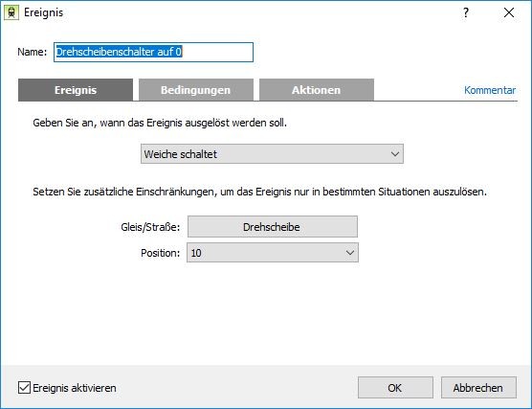The height and width of the screenshot is (409, 532).
Task: Toggle the Ereignis aktivieren checkbox
Action: point(24,388)
